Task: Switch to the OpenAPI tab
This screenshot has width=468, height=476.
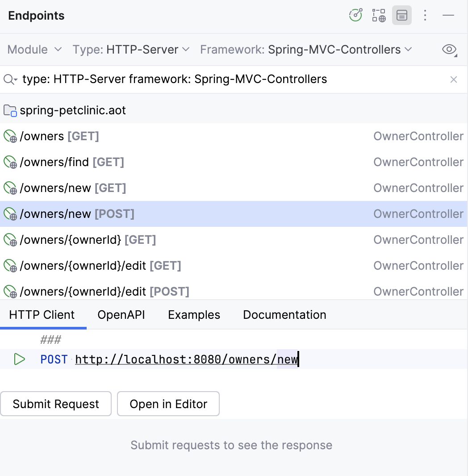Action: (121, 315)
